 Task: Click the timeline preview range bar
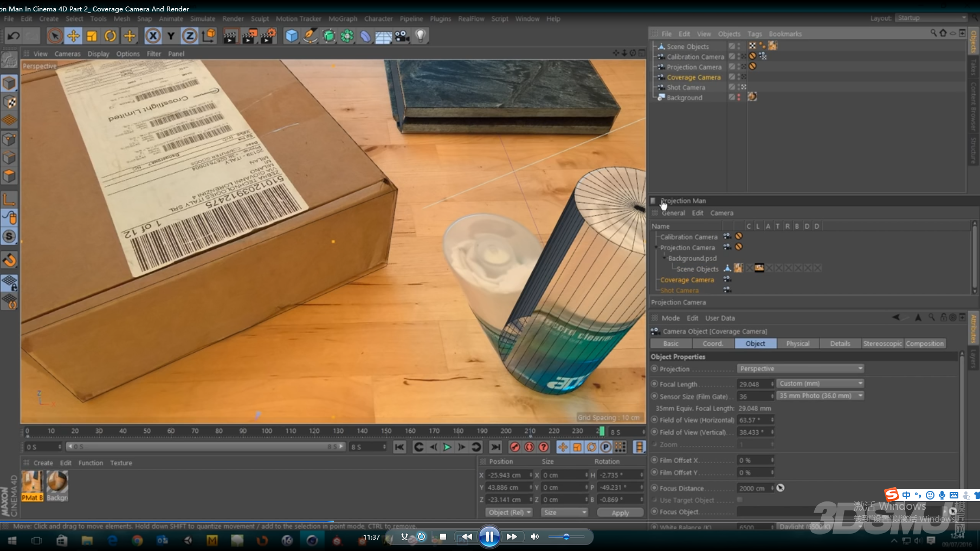click(205, 446)
